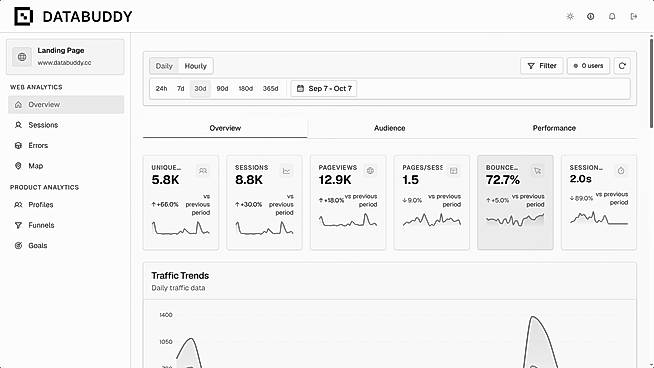Click the users icon on Unique card
Viewport: 654px width, 368px height.
[203, 171]
